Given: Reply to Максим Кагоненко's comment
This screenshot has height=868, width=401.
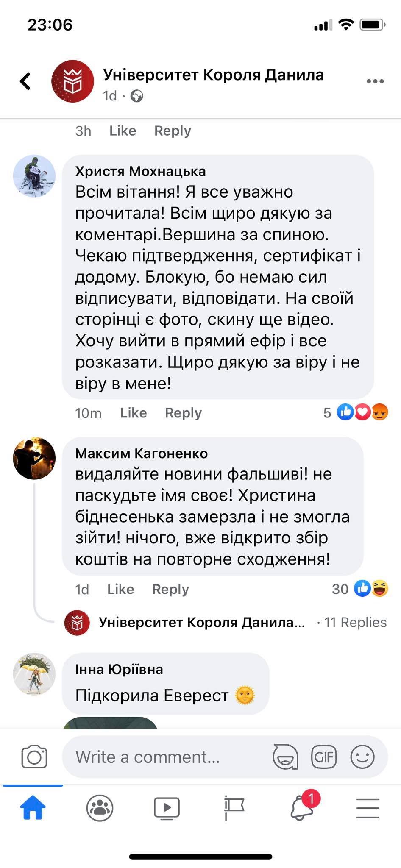Looking at the screenshot, I should click(170, 589).
